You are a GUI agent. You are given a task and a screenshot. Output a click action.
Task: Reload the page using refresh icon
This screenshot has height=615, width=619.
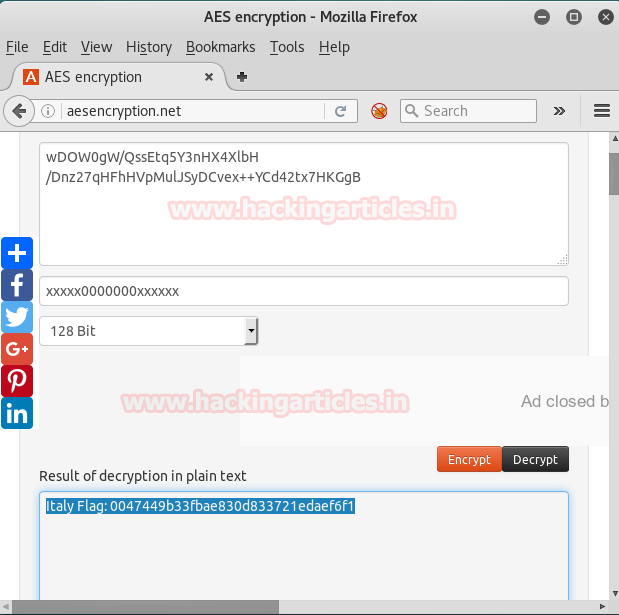(340, 111)
